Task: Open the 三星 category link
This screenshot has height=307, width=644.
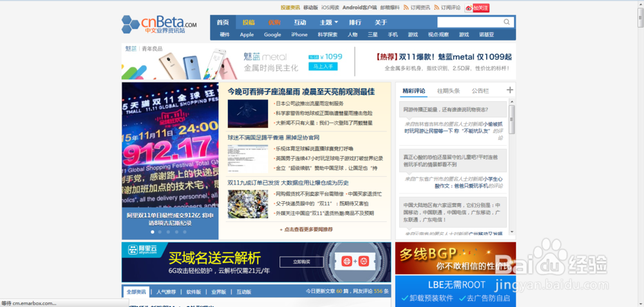Action: tap(372, 35)
